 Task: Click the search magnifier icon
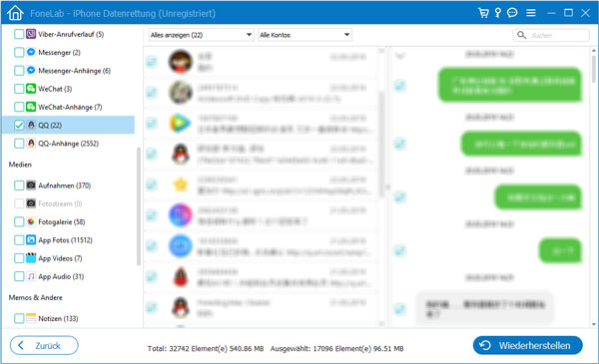pos(521,35)
